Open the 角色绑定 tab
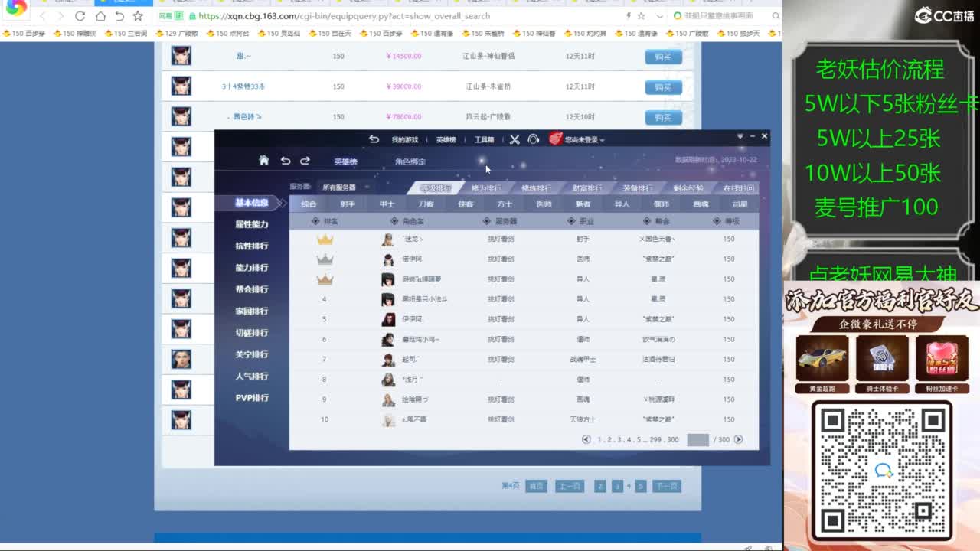Image resolution: width=980 pixels, height=551 pixels. (410, 161)
